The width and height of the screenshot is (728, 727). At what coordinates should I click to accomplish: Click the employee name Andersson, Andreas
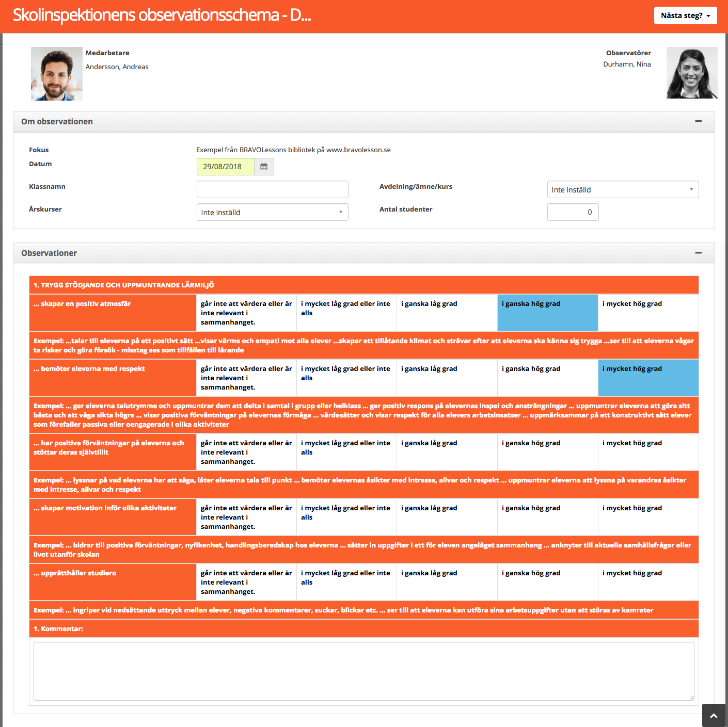coord(117,67)
